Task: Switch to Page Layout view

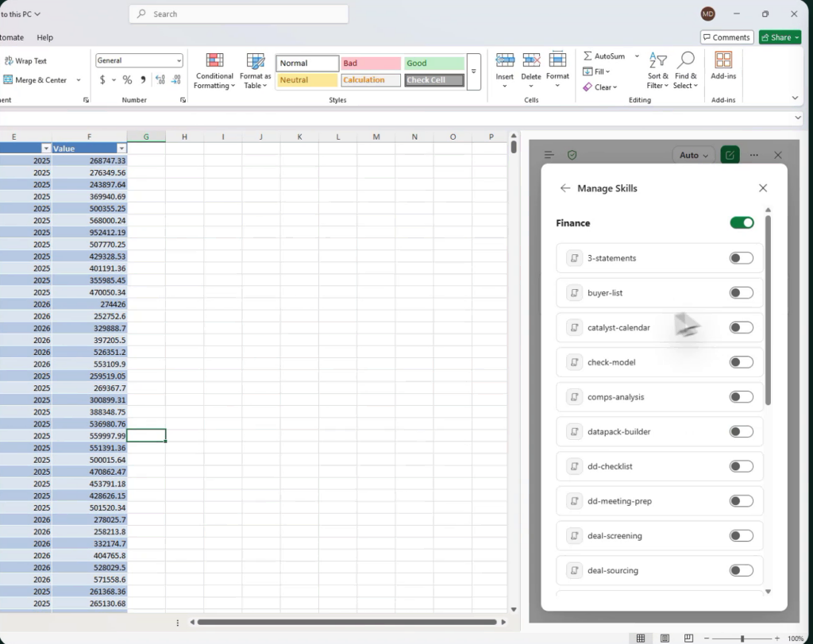Action: tap(665, 638)
